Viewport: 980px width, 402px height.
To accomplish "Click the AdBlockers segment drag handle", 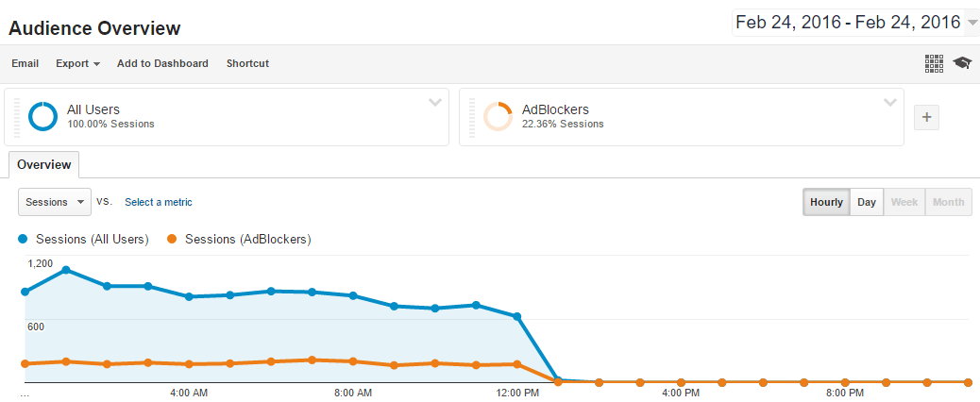I will click(x=470, y=117).
